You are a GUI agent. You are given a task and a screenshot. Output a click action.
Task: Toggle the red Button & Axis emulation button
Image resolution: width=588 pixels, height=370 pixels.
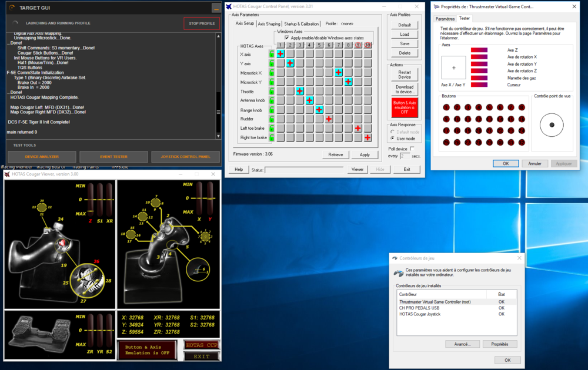tap(405, 107)
